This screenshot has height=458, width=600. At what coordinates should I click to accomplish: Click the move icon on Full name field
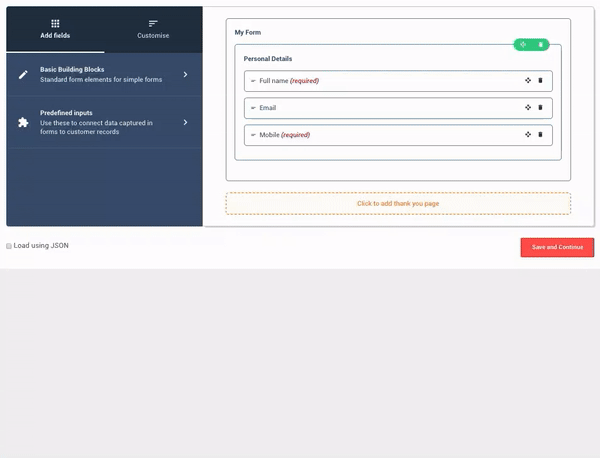pyautogui.click(x=528, y=80)
